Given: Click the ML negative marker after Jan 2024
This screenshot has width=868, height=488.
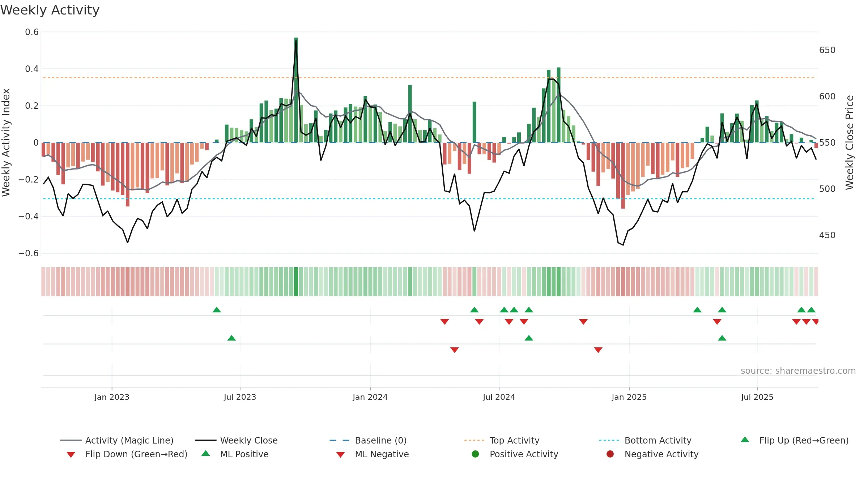Looking at the screenshot, I should click(x=455, y=350).
